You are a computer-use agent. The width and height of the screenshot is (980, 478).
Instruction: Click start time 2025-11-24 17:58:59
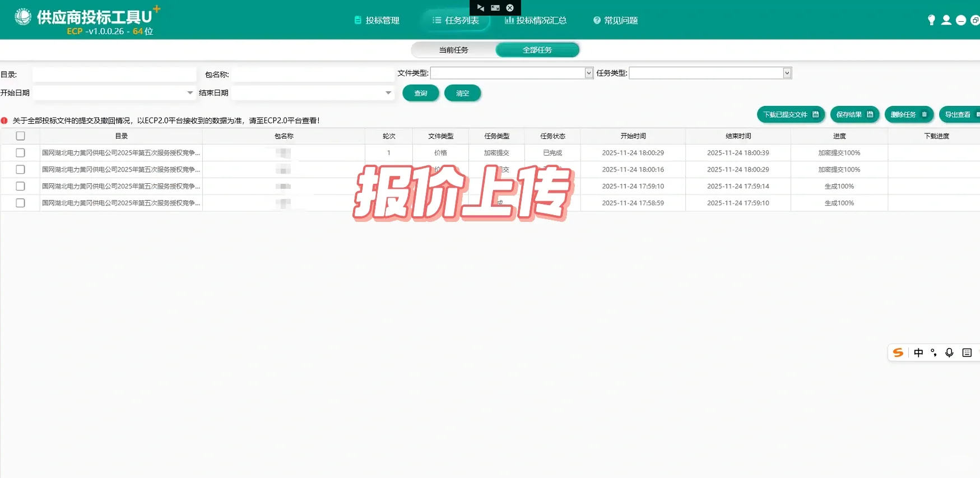[x=633, y=203]
